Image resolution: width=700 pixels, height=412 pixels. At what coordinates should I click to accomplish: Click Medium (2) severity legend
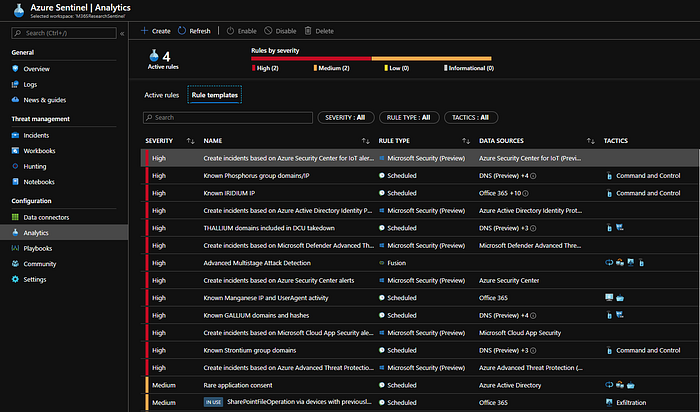[x=332, y=68]
